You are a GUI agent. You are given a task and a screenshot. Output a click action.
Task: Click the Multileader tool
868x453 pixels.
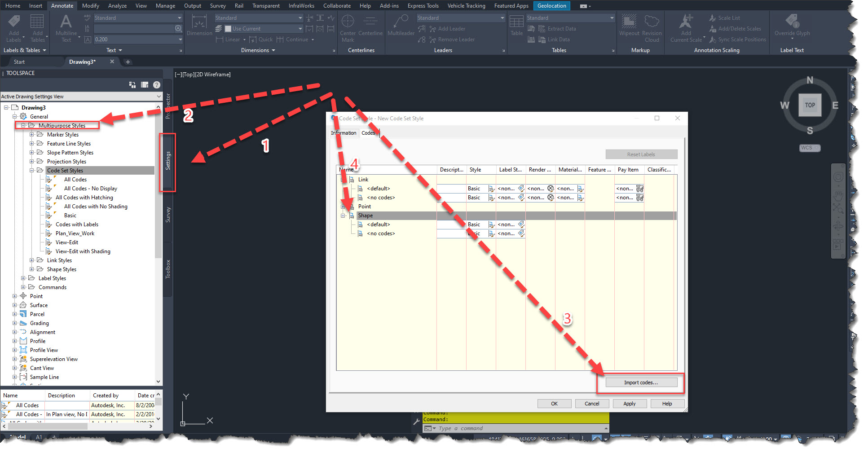pyautogui.click(x=400, y=25)
